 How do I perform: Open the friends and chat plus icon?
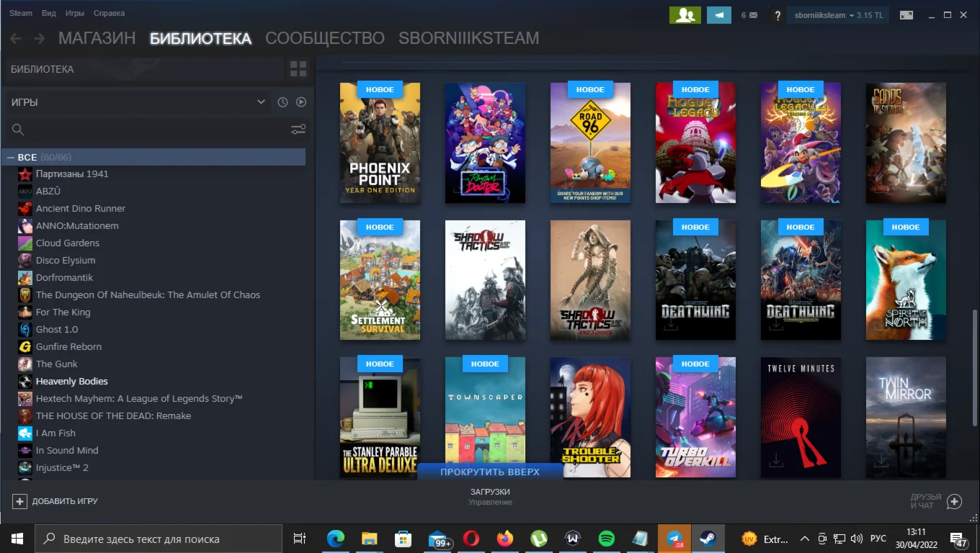(x=954, y=501)
